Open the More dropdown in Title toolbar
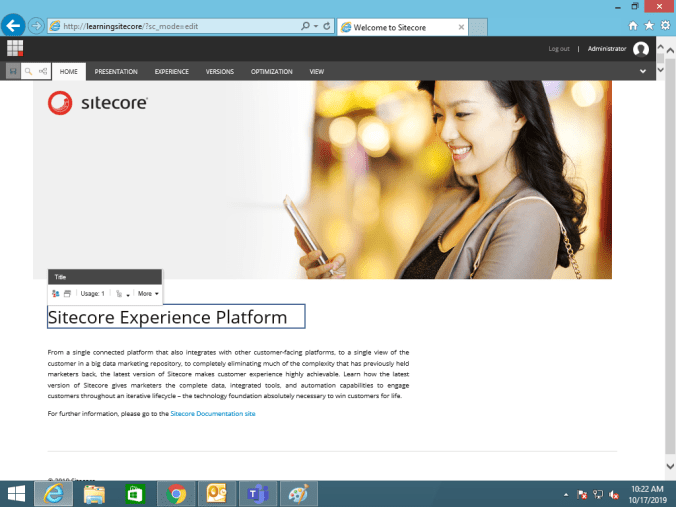This screenshot has height=507, width=676. point(148,293)
